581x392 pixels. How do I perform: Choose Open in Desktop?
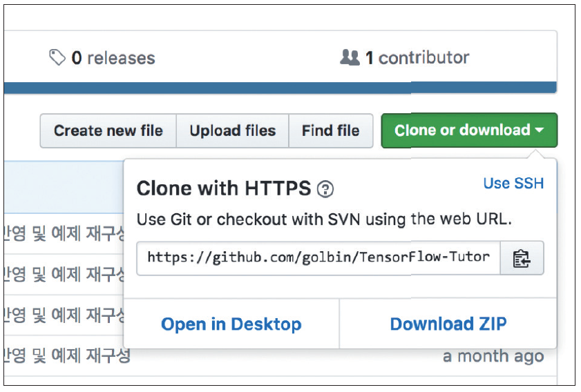tap(231, 324)
